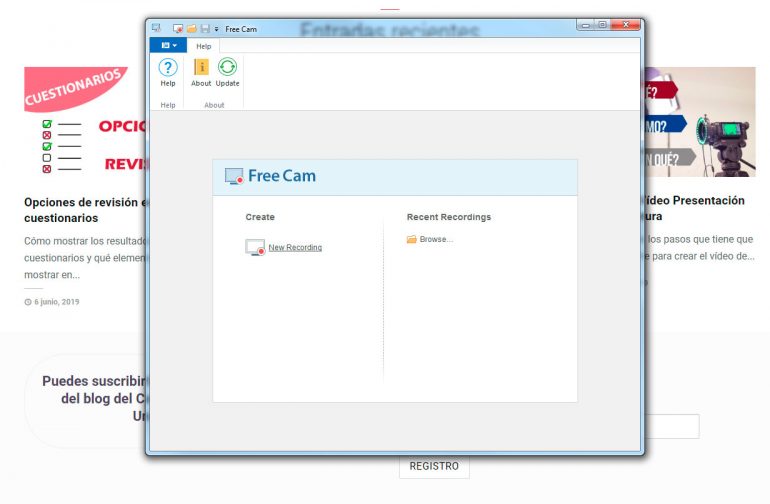The height and width of the screenshot is (504, 770).
Task: Open the 'Vídeo Presentación' article title
Action: (695, 208)
